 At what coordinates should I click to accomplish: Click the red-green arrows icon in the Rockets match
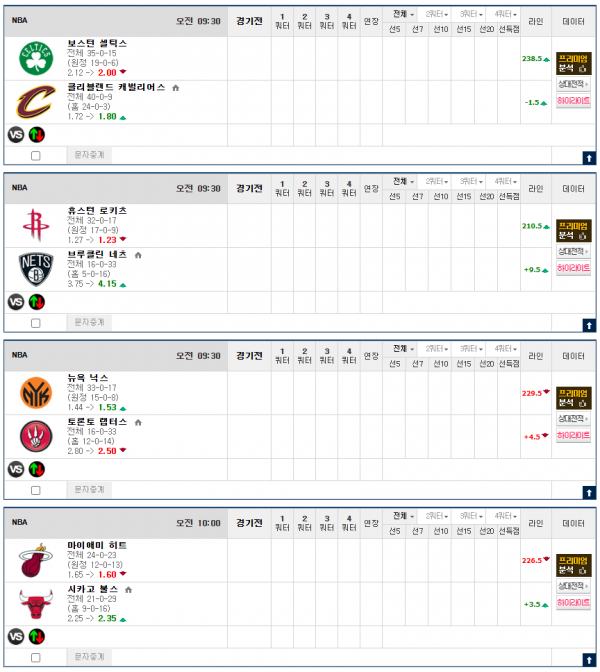(x=37, y=302)
